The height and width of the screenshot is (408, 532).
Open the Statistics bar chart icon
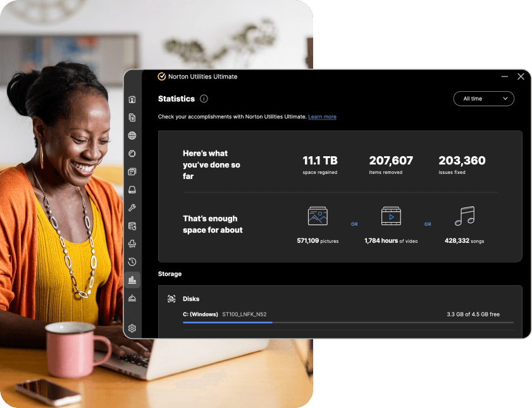[132, 280]
